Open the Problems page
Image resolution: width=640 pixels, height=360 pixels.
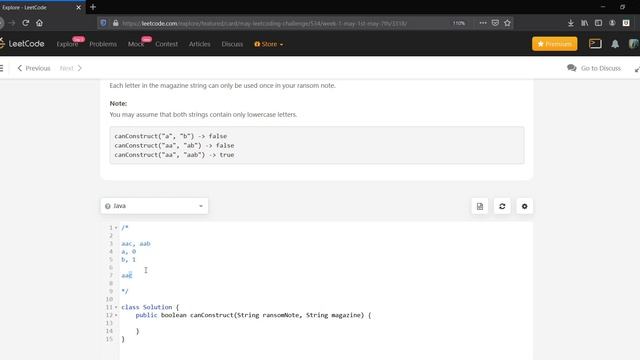click(x=103, y=44)
